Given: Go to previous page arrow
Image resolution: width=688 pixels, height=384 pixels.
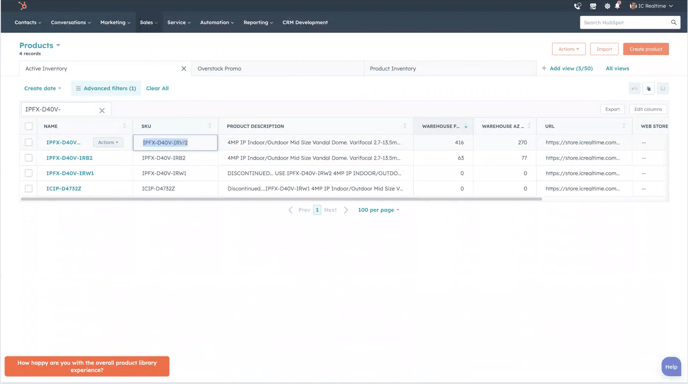Looking at the screenshot, I should tap(290, 210).
